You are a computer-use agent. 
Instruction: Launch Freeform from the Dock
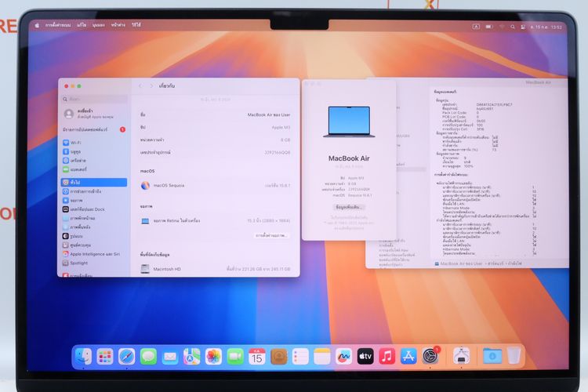pyautogui.click(x=343, y=357)
